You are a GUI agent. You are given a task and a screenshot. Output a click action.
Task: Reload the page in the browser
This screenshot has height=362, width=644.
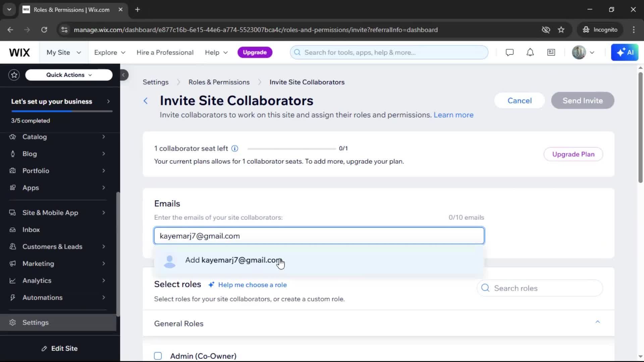click(x=44, y=30)
